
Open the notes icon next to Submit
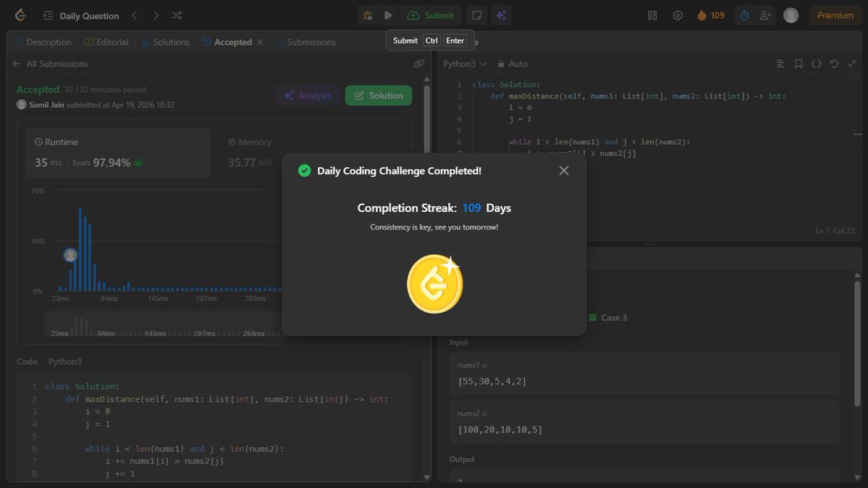[476, 15]
